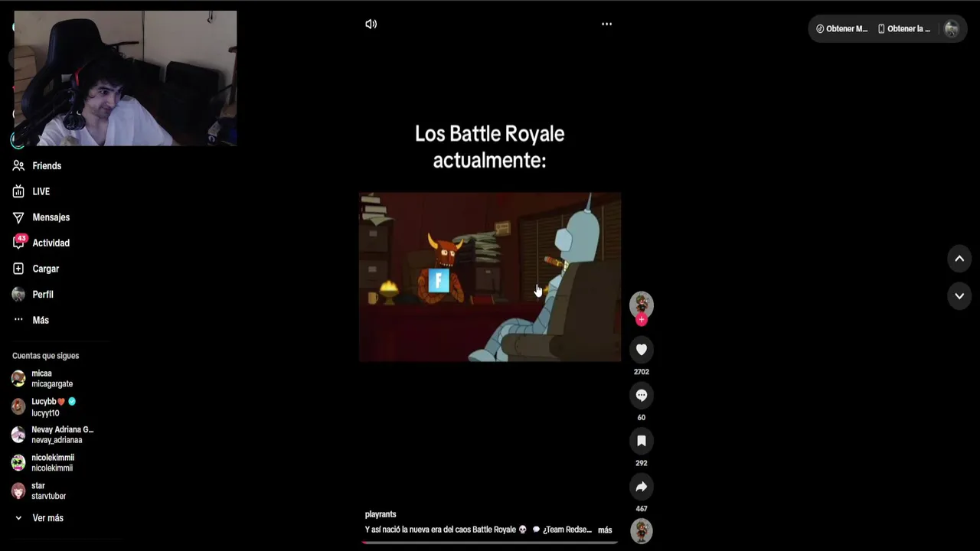
Task: Open the playrants username link
Action: pyautogui.click(x=381, y=514)
